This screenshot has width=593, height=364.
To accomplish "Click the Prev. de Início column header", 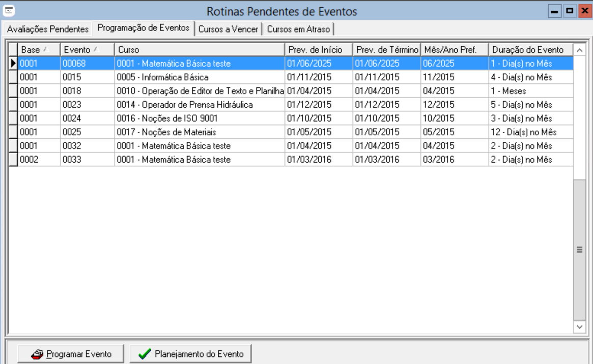I will pyautogui.click(x=318, y=50).
